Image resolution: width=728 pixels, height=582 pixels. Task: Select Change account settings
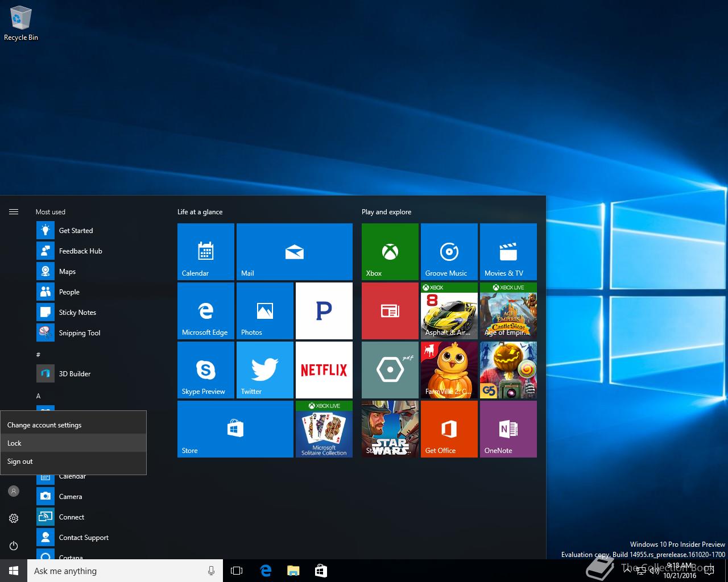pyautogui.click(x=73, y=425)
